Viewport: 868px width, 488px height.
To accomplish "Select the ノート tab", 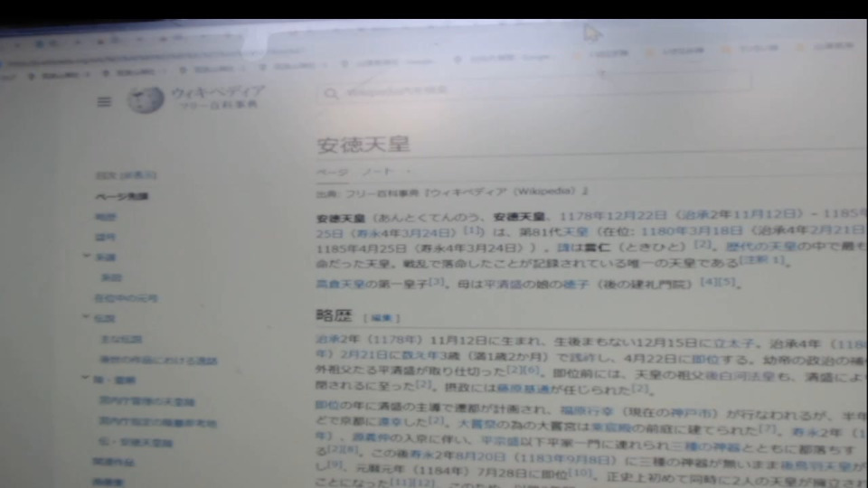I will click(x=378, y=172).
